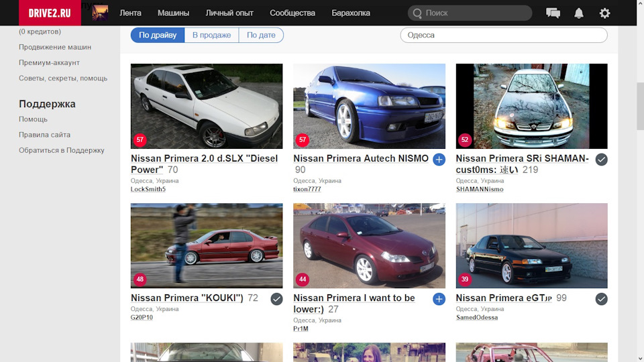
Task: Click the 44 rating badge on the maroon Primera
Action: click(x=303, y=279)
